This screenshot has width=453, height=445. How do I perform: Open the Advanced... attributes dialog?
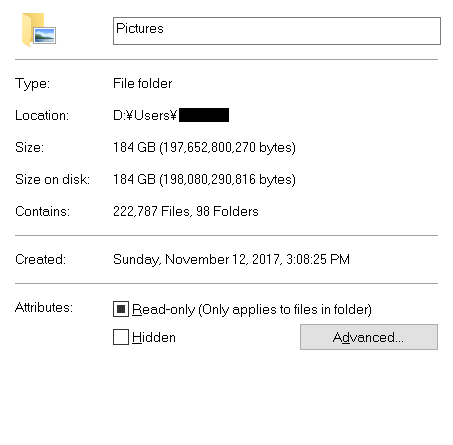(x=369, y=337)
